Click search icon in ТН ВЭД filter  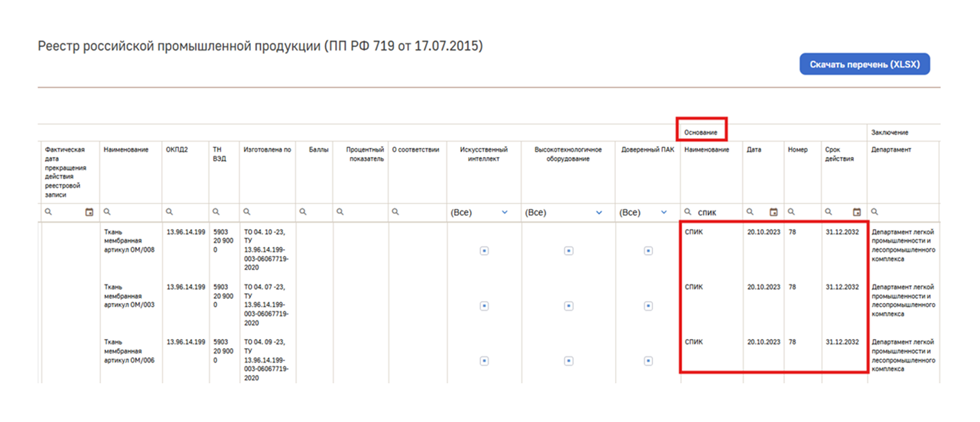click(x=216, y=212)
